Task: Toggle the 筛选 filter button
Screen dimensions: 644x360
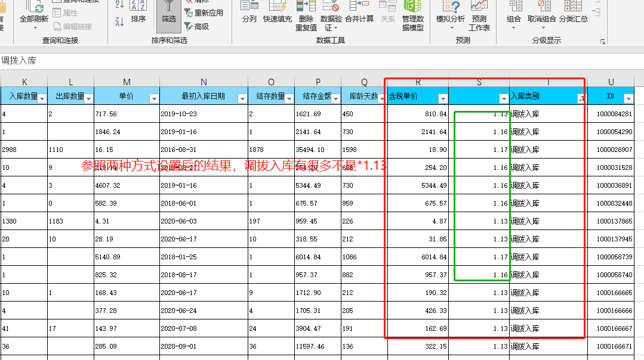Action: click(169, 15)
